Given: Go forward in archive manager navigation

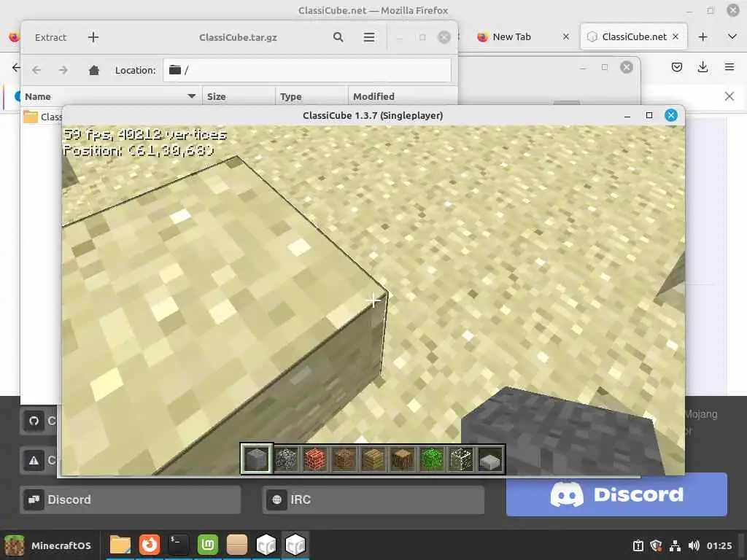Looking at the screenshot, I should [x=63, y=70].
